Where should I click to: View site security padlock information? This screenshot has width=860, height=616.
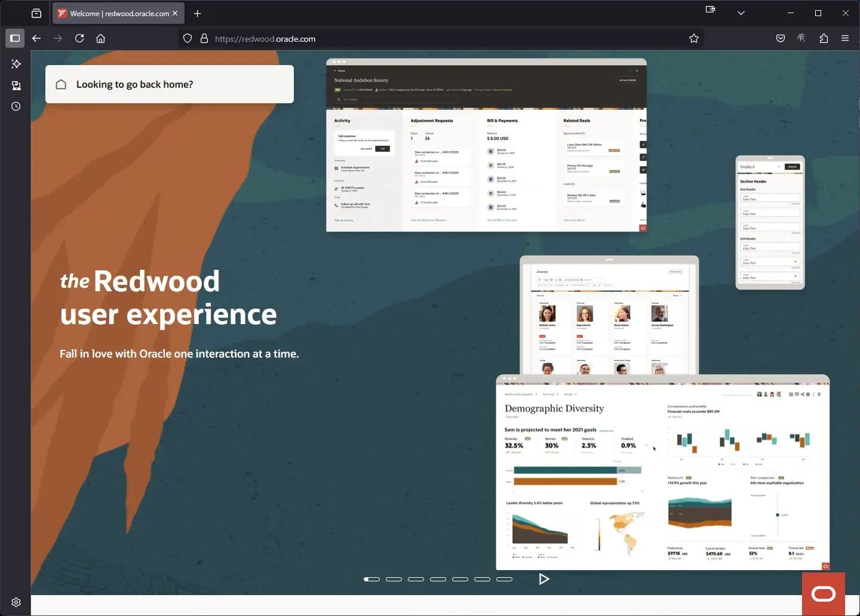(x=204, y=38)
